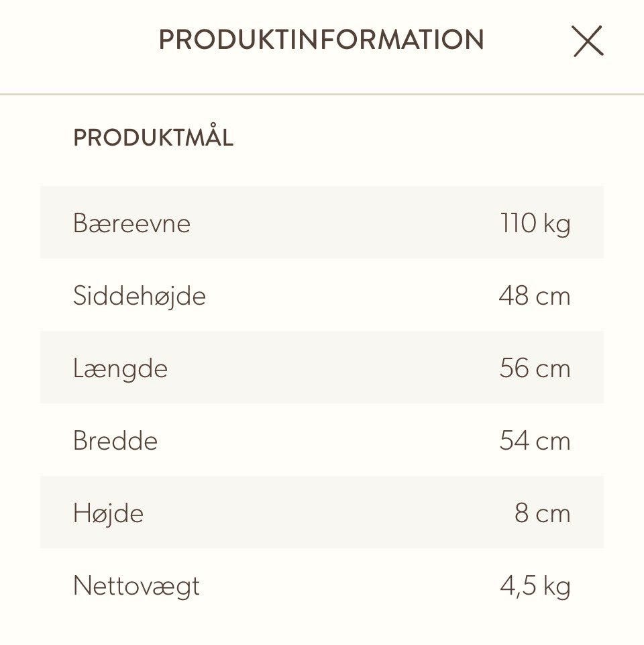Click the 54 cm value
The image size is (644, 645).
pos(535,440)
